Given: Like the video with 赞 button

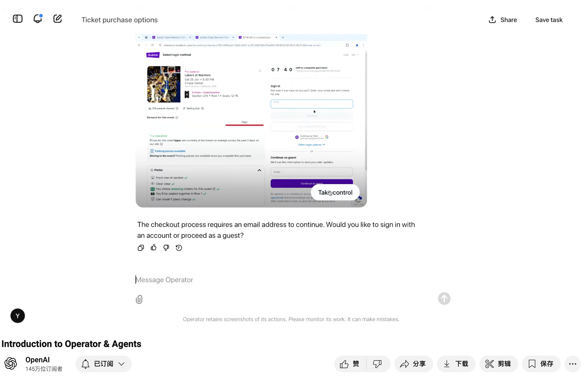Looking at the screenshot, I should [350, 364].
